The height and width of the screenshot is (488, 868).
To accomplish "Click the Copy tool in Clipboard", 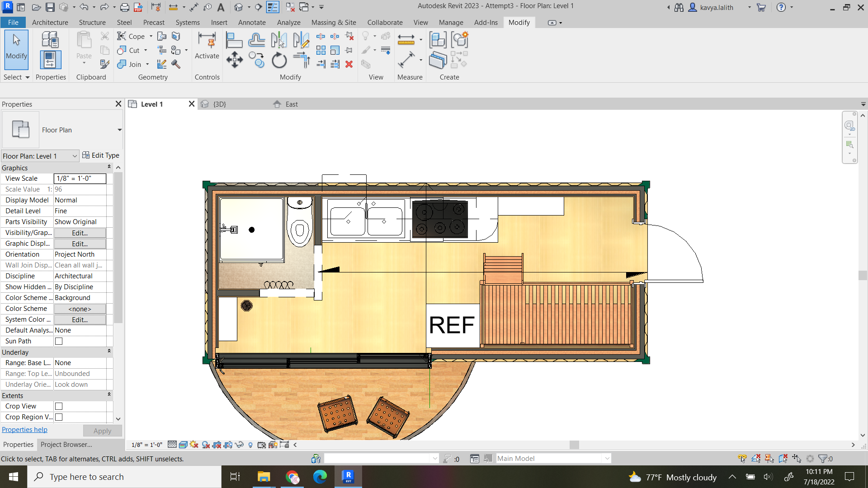I will click(104, 50).
